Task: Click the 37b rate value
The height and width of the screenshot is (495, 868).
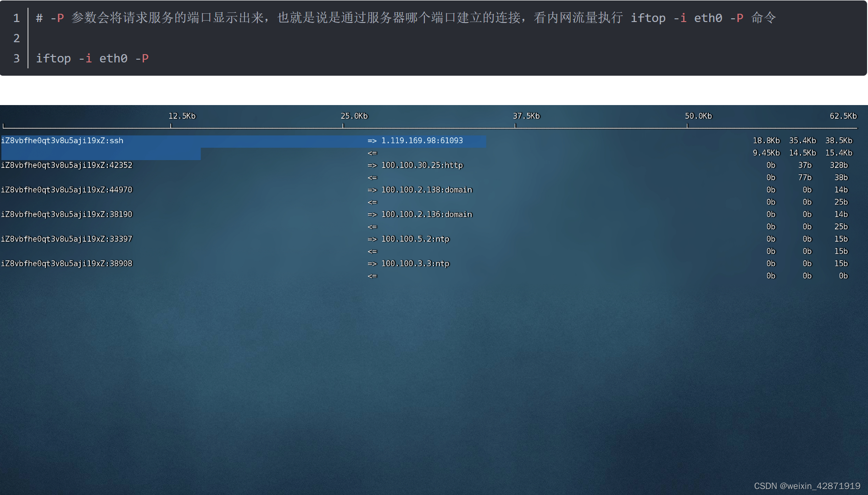Action: (x=805, y=165)
